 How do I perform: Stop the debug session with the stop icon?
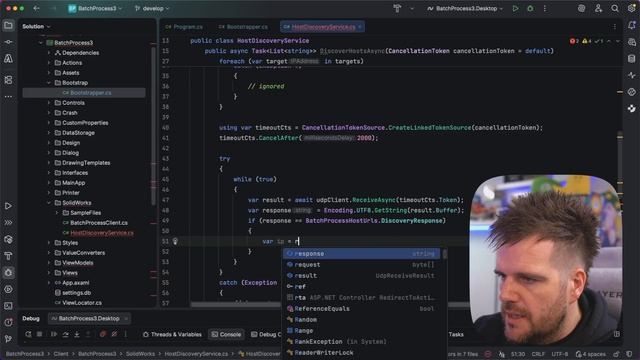[x=39, y=334]
